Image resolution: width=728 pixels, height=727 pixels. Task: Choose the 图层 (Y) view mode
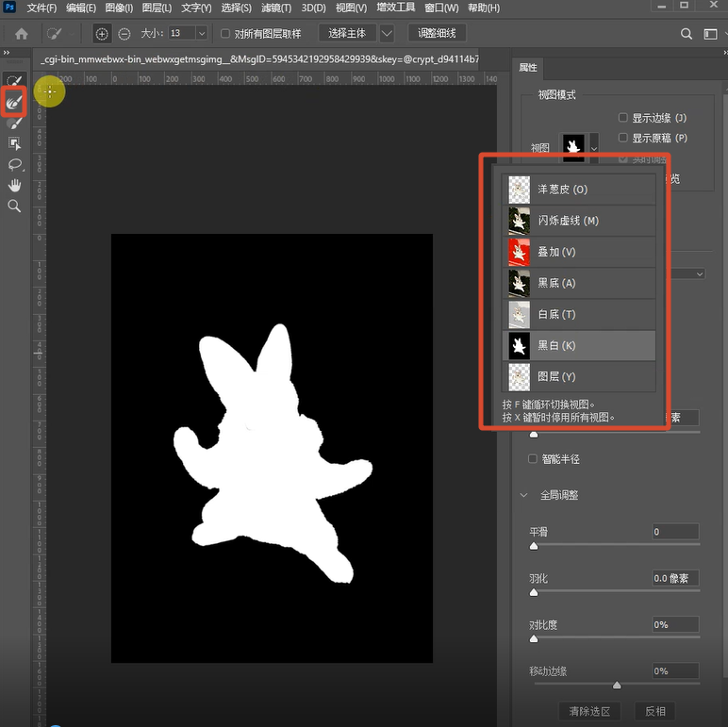click(x=579, y=376)
